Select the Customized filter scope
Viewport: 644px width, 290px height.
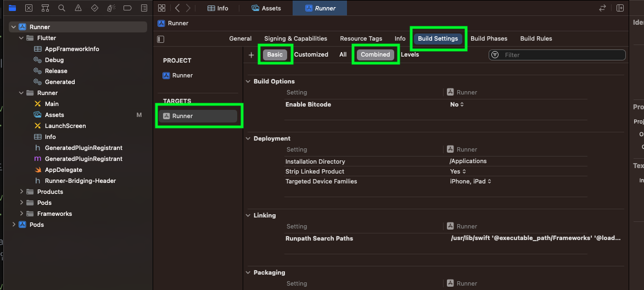coord(311,54)
